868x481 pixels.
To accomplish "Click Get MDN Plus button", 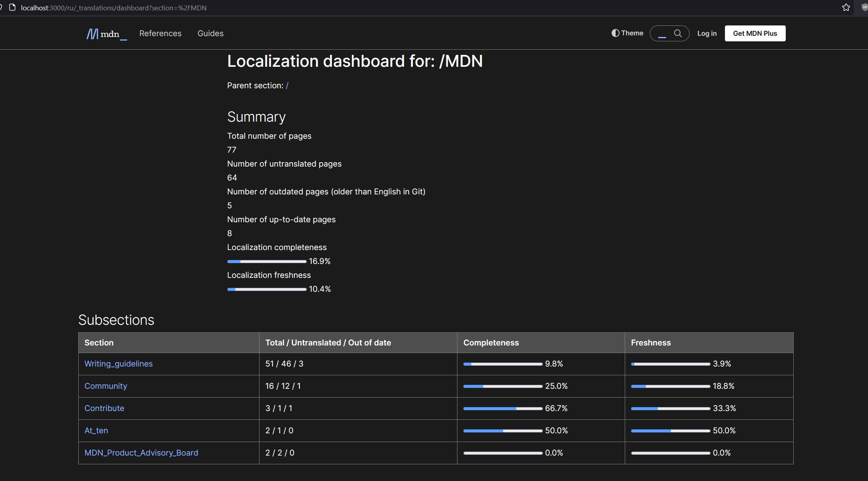I will (755, 33).
